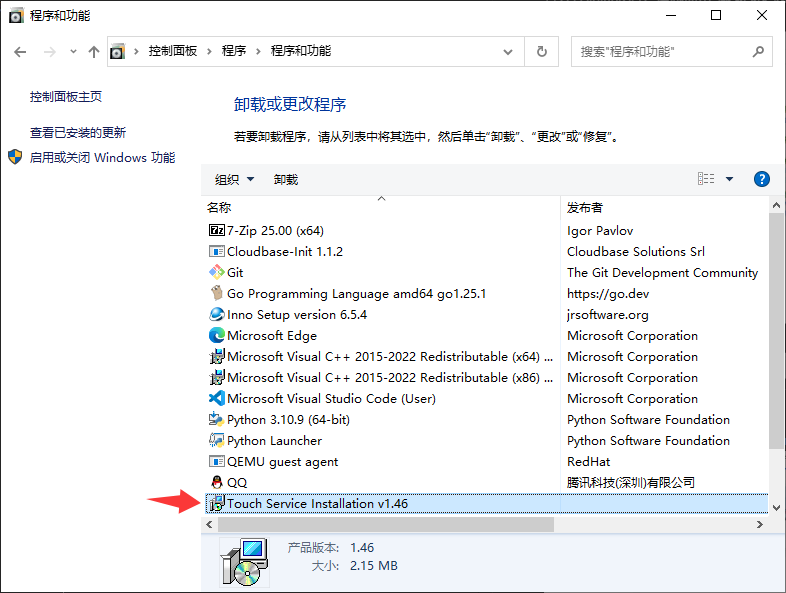Image resolution: width=786 pixels, height=593 pixels.
Task: Open recent locations dropdown chevron
Action: pyautogui.click(x=72, y=51)
